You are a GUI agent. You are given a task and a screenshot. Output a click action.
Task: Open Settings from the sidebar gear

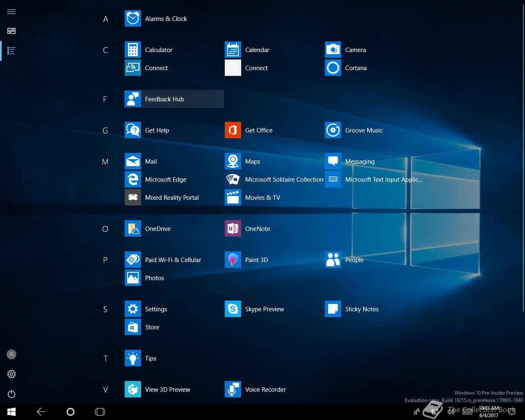11,374
